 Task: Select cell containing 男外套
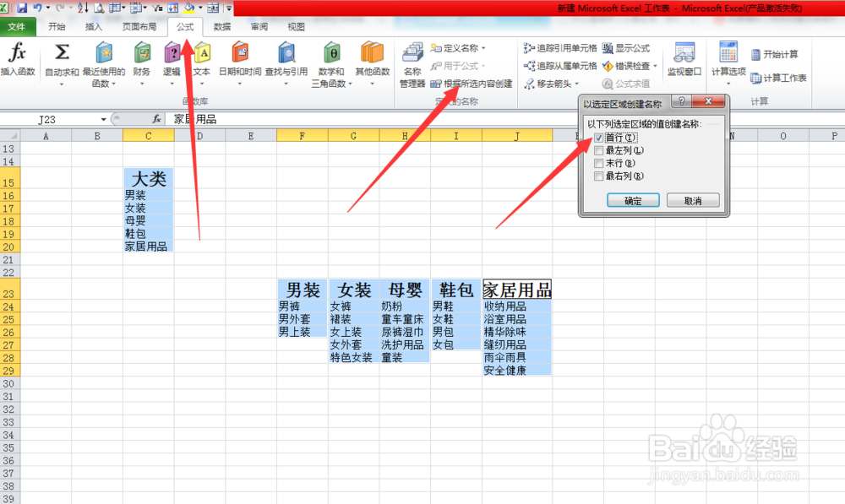tap(303, 319)
